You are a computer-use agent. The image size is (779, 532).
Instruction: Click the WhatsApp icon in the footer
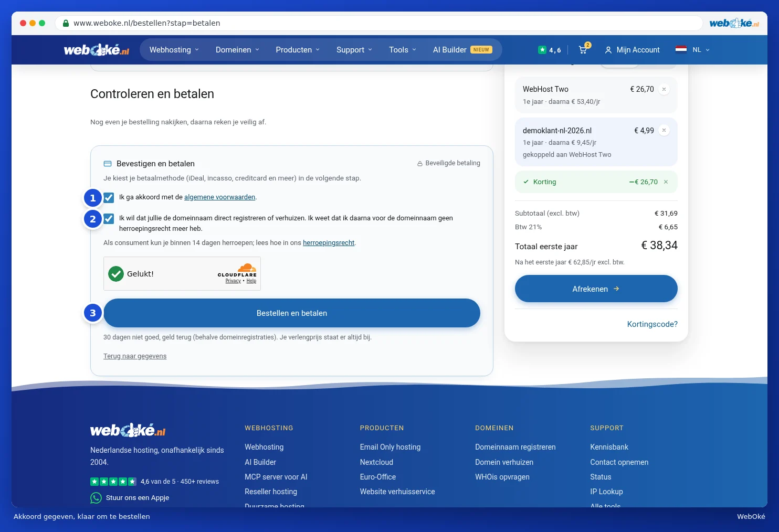click(x=96, y=498)
